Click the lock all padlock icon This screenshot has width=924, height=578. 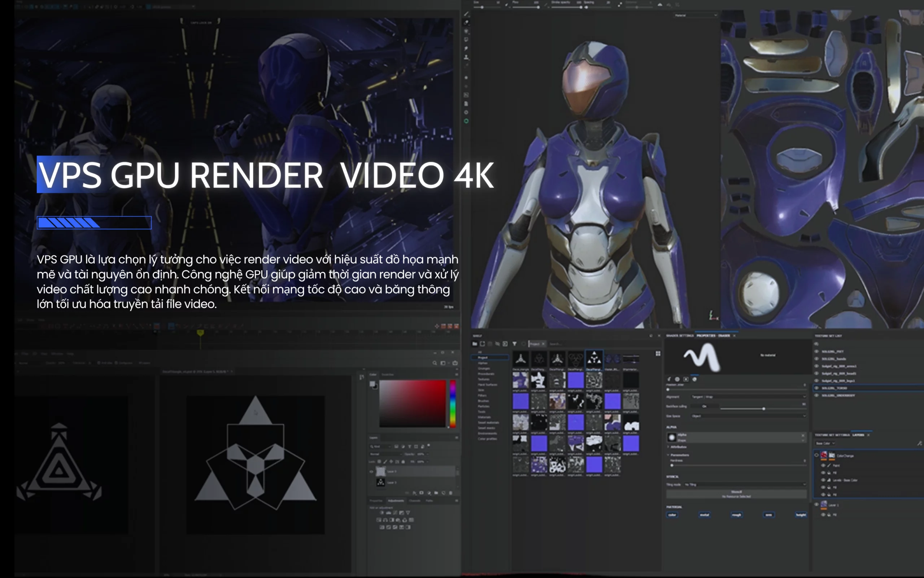coord(403,462)
